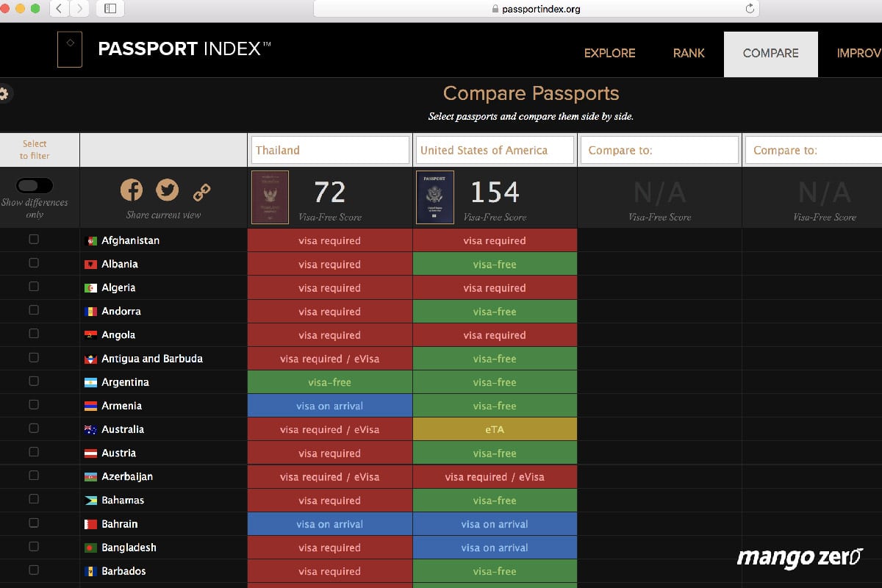Image resolution: width=882 pixels, height=588 pixels.
Task: Toggle the Safari sidebar button
Action: pyautogui.click(x=110, y=9)
